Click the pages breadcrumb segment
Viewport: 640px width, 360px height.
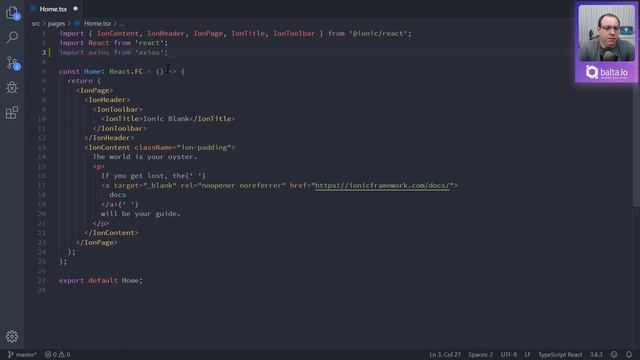(56, 24)
